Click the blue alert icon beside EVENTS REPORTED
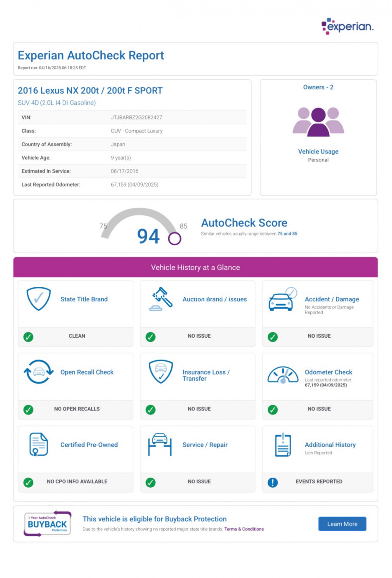Screen dimensions: 392x578 tap(273, 482)
